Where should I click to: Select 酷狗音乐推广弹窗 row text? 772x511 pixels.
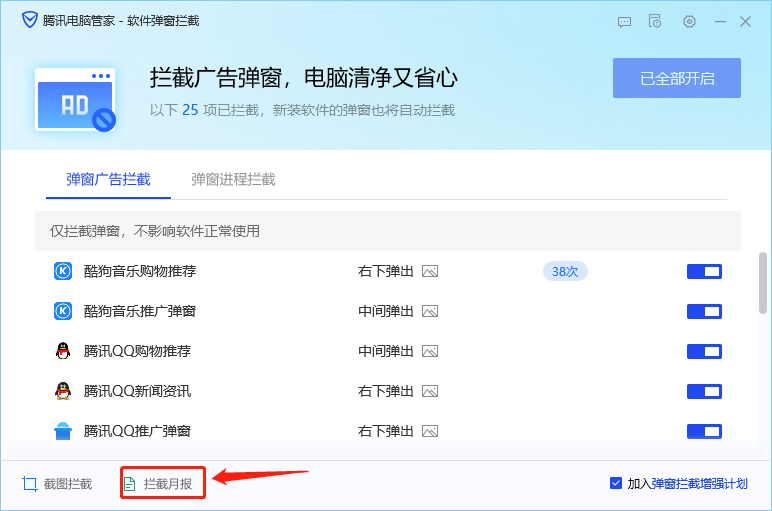click(140, 311)
